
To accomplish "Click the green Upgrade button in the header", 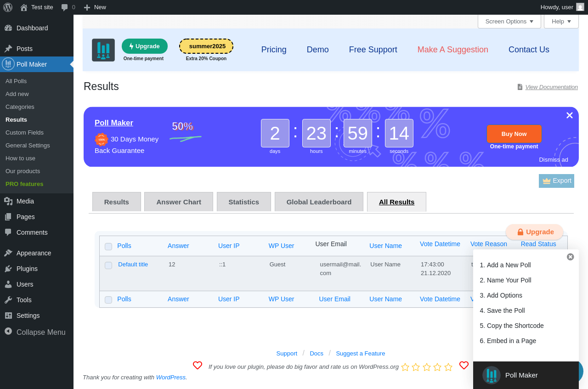I will (x=145, y=46).
